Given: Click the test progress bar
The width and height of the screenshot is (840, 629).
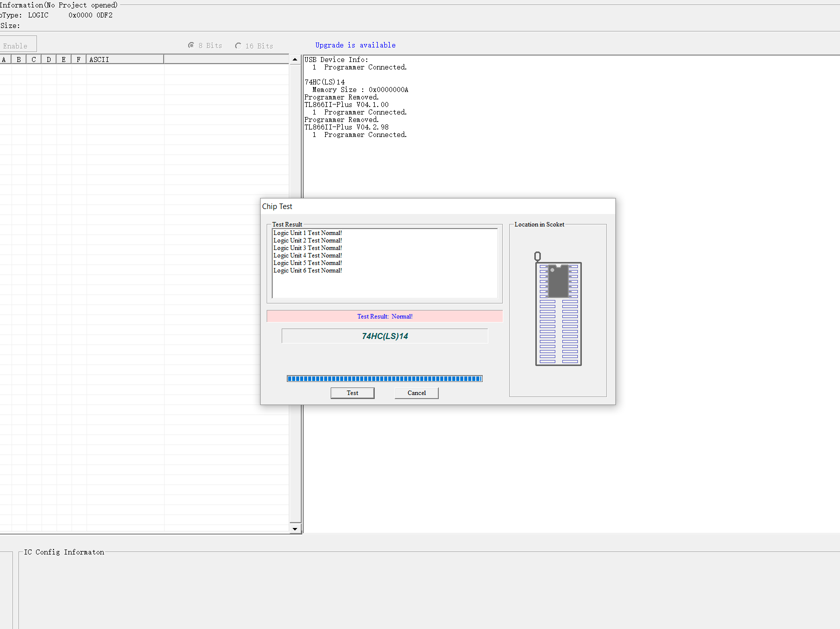Looking at the screenshot, I should [x=384, y=378].
